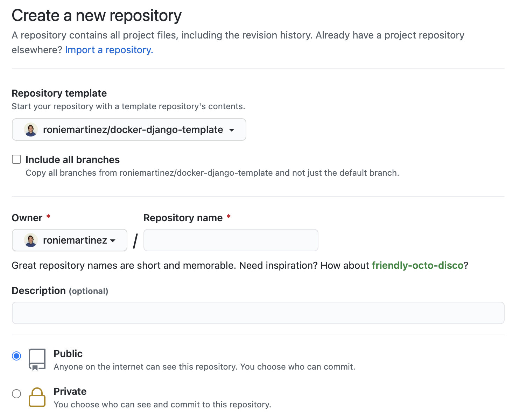This screenshot has height=420, width=520.
Task: Open the Owner dropdown menu
Action: click(70, 240)
